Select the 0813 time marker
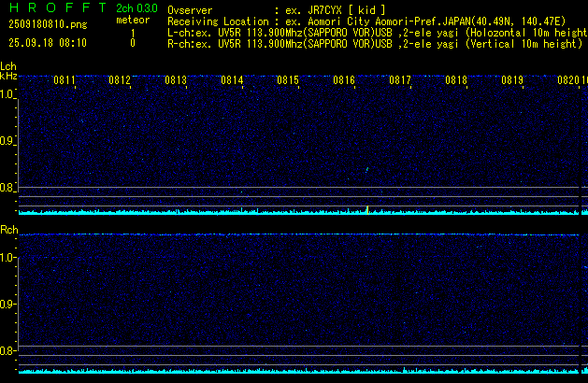This screenshot has width=588, height=383. [176, 80]
